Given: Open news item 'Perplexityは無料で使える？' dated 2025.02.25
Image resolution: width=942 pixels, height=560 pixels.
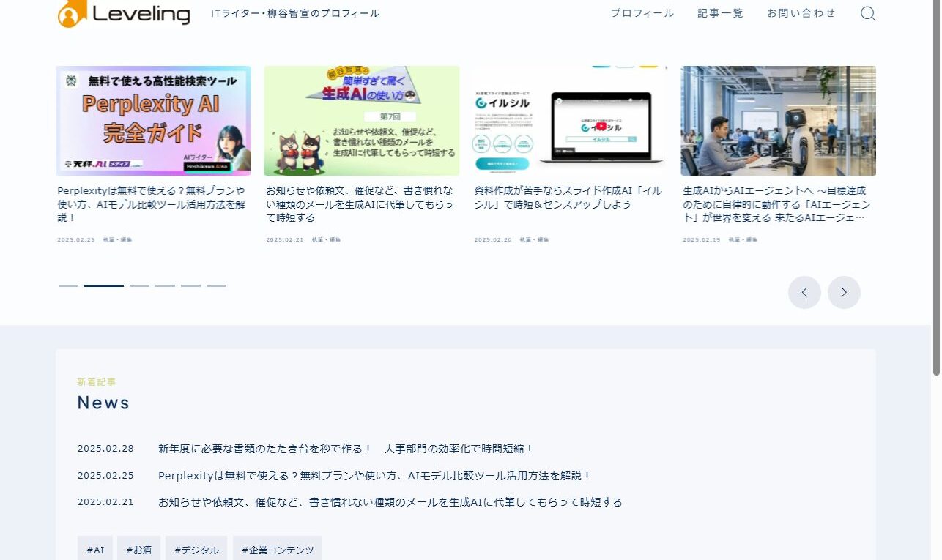Looking at the screenshot, I should click(374, 476).
